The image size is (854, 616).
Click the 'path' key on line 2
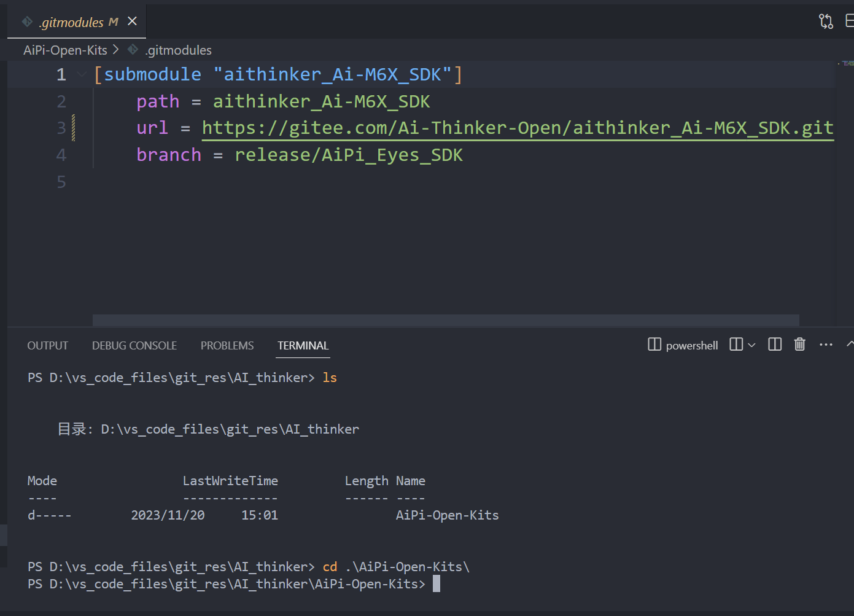[158, 101]
